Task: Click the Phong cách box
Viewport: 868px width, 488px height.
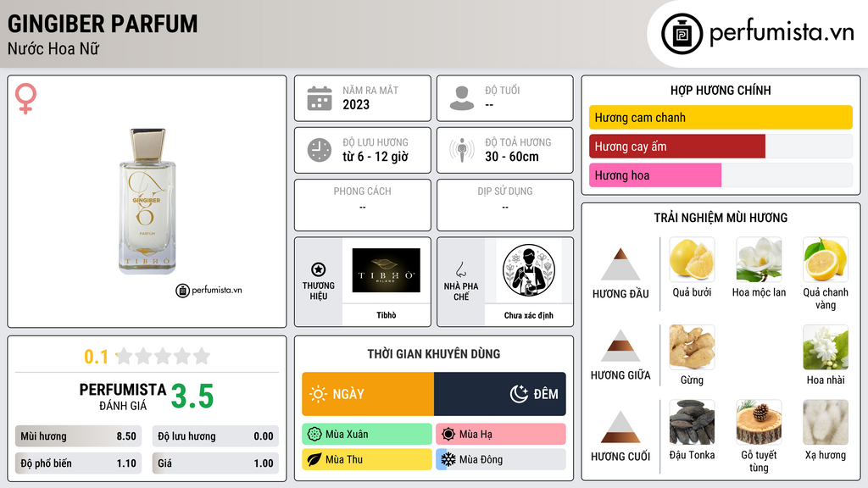Action: 363,205
